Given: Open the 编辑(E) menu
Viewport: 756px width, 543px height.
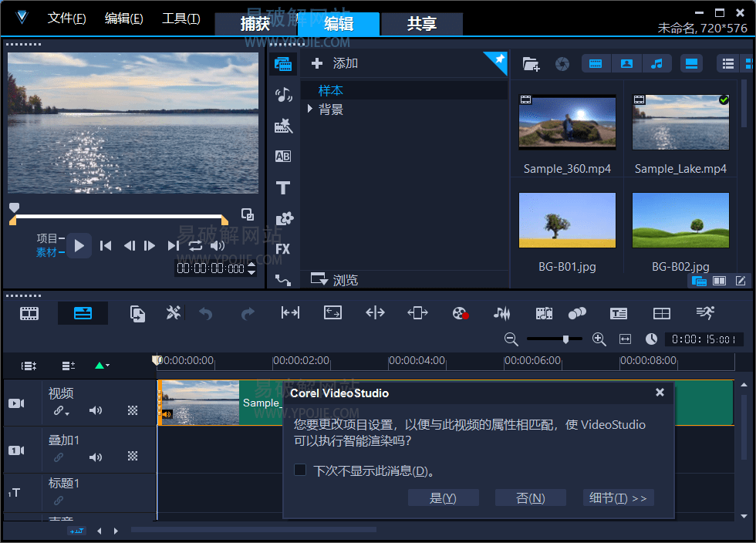Looking at the screenshot, I should 124,19.
